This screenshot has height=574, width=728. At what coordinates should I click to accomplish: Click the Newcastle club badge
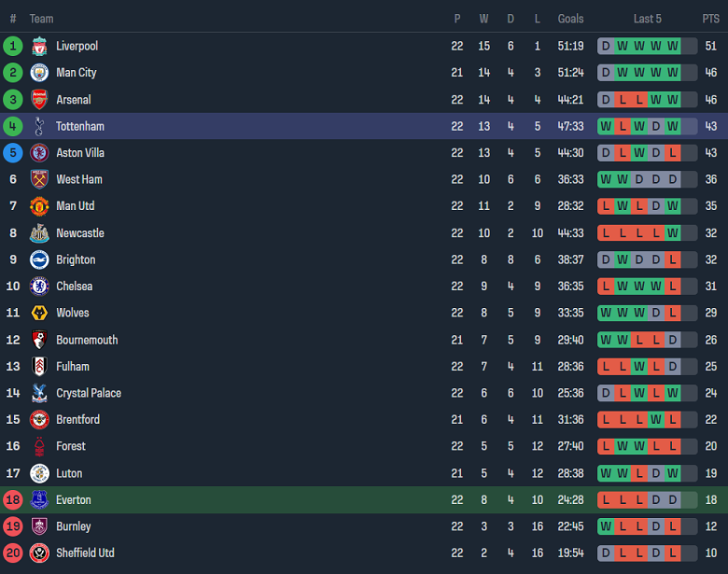(39, 233)
